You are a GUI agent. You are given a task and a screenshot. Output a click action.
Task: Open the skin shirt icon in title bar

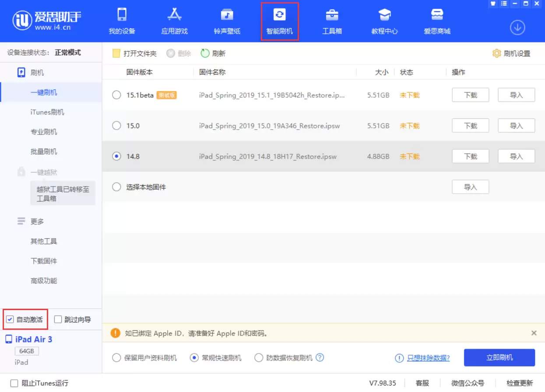(x=493, y=4)
